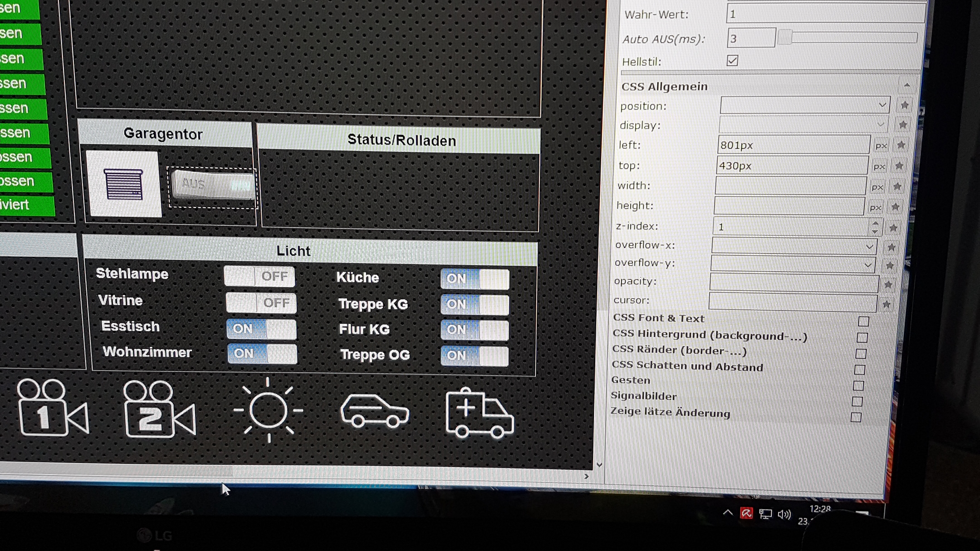This screenshot has width=980, height=551.
Task: Click the star icon beside left field
Action: click(x=901, y=145)
